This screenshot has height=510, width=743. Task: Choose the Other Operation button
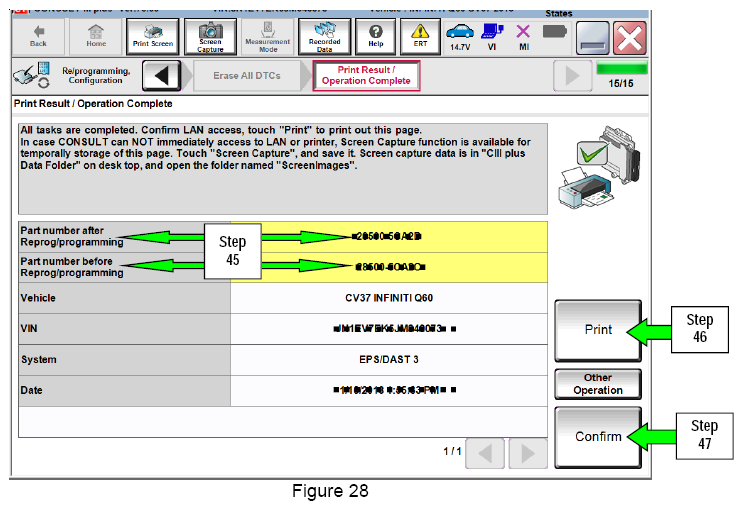pyautogui.click(x=598, y=384)
